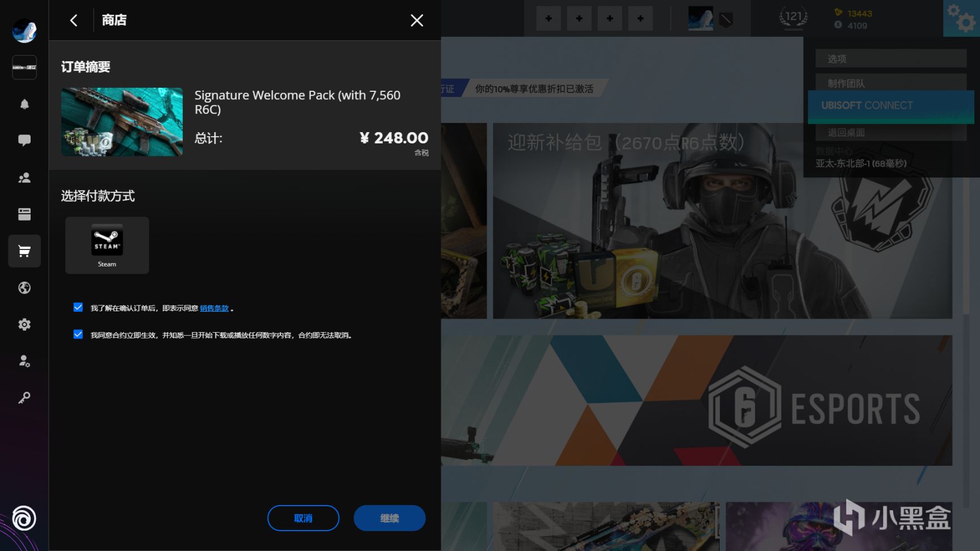980x551 pixels.
Task: Open the weapon skin thumbnail at bottom
Action: pos(606,527)
